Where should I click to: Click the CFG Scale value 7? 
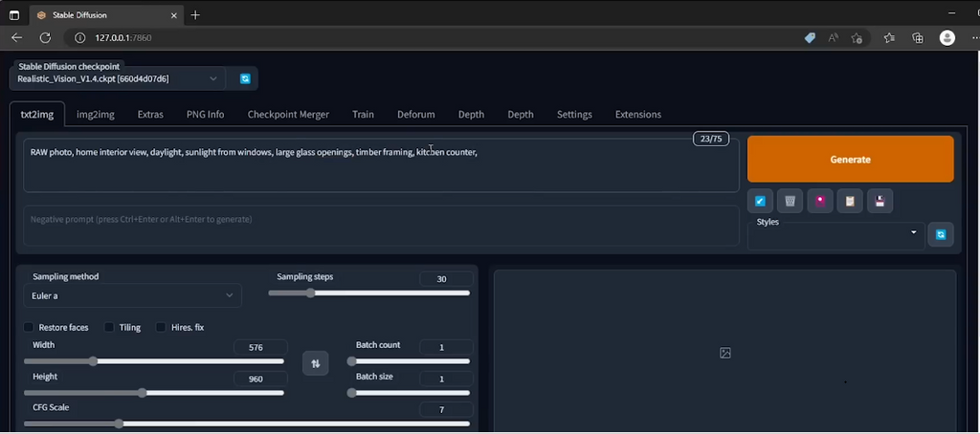pyautogui.click(x=446, y=410)
